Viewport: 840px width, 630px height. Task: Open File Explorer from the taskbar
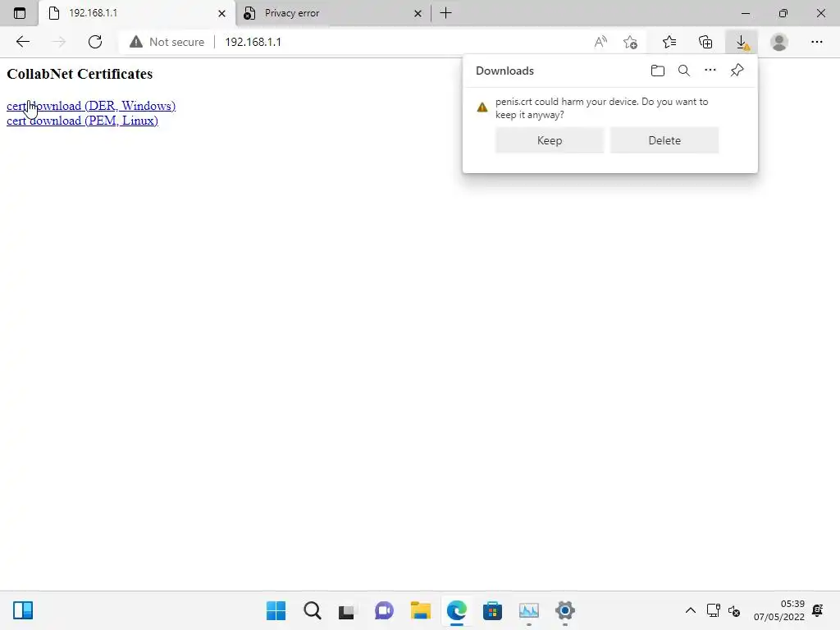coord(421,610)
